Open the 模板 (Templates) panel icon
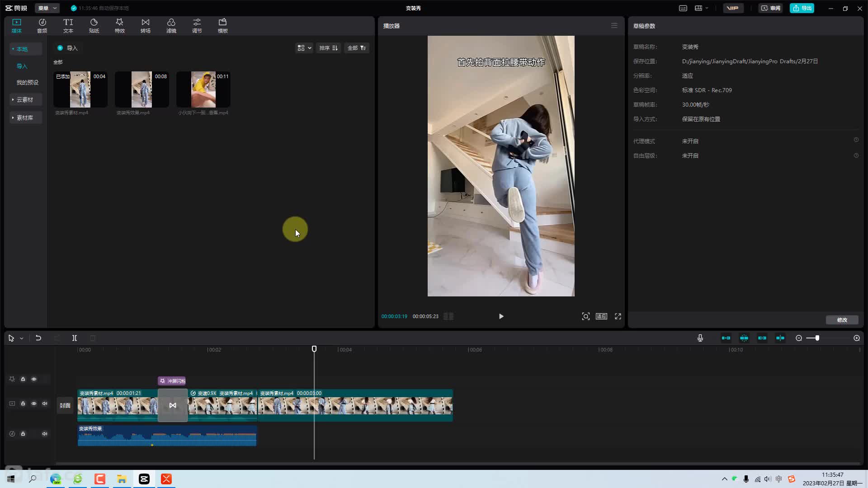This screenshot has width=868, height=488. coord(223,26)
